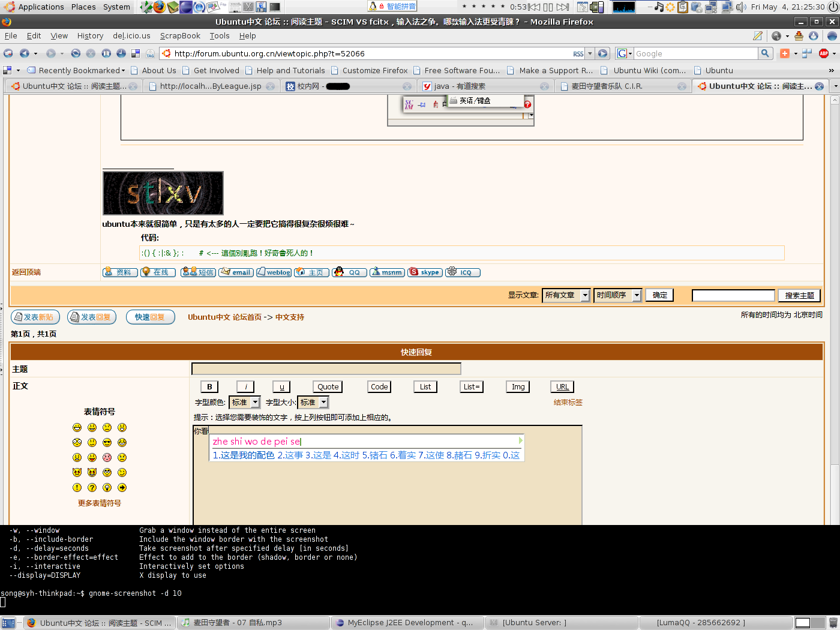The image size is (840, 630).
Task: Click the 中文支持 breadcrumb link
Action: pyautogui.click(x=290, y=317)
